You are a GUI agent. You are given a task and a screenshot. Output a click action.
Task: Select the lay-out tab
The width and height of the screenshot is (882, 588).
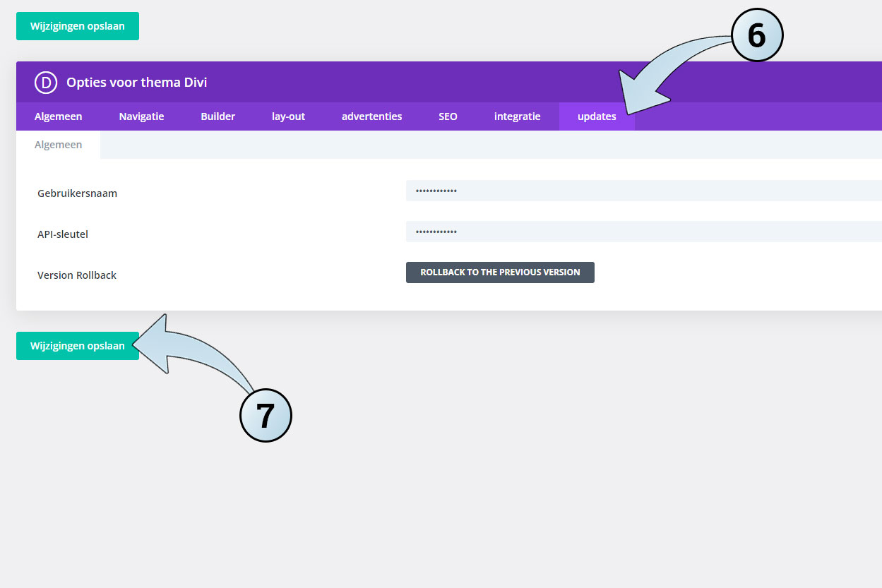pos(288,116)
